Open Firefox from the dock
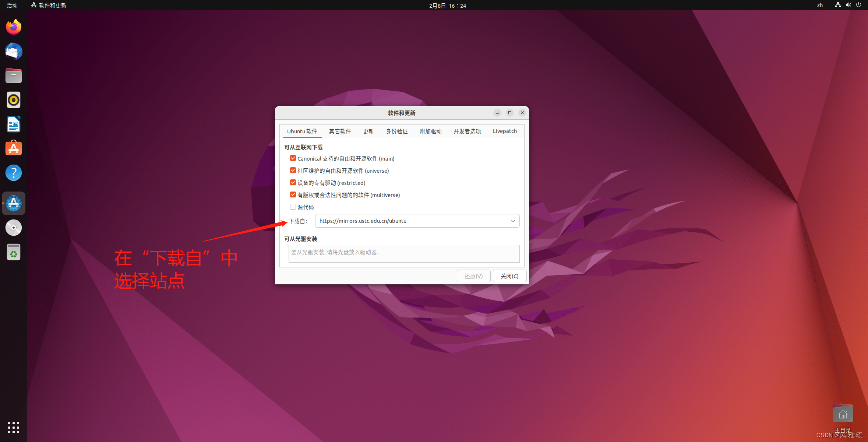 click(14, 27)
